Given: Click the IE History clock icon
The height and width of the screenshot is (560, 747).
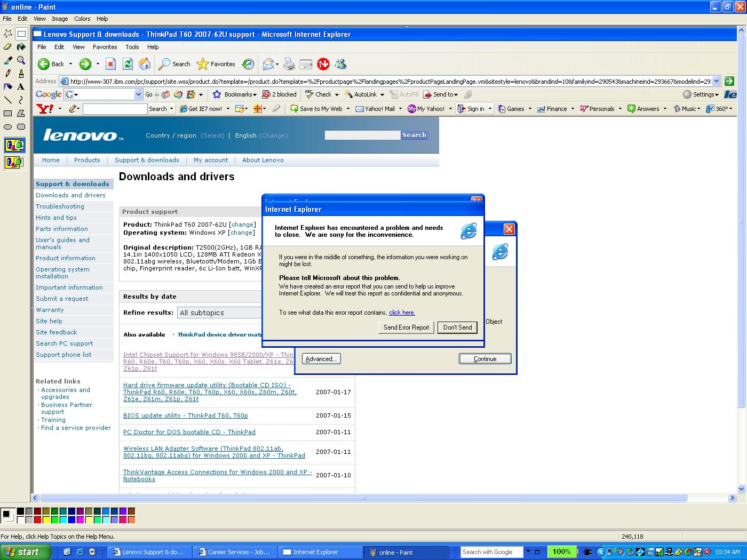Looking at the screenshot, I should [x=248, y=64].
